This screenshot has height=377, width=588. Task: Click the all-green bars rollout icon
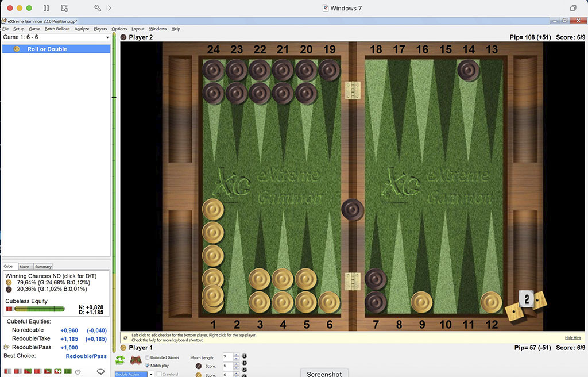68,371
